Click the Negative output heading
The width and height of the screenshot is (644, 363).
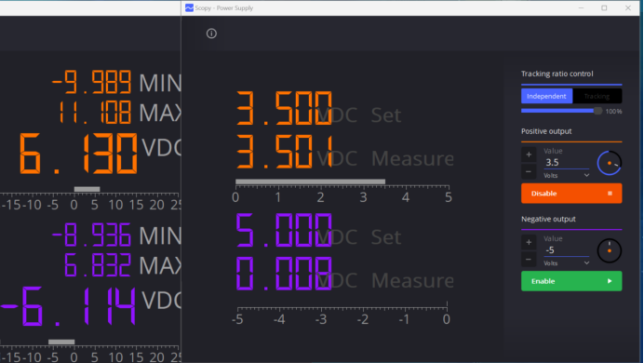point(548,220)
